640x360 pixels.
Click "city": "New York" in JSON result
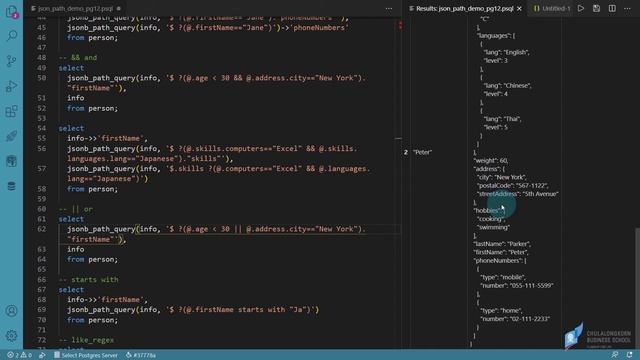pos(502,177)
